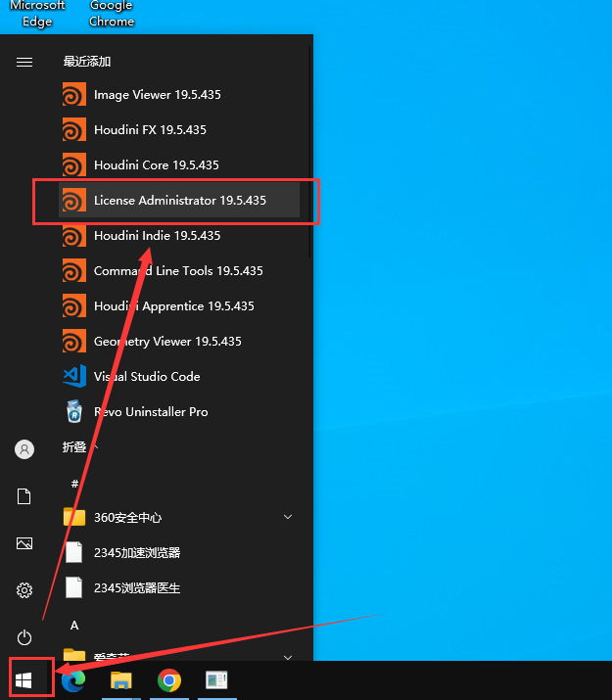Expand the Start menu hamburger navigation
Image resolution: width=612 pixels, height=700 pixels.
(24, 62)
